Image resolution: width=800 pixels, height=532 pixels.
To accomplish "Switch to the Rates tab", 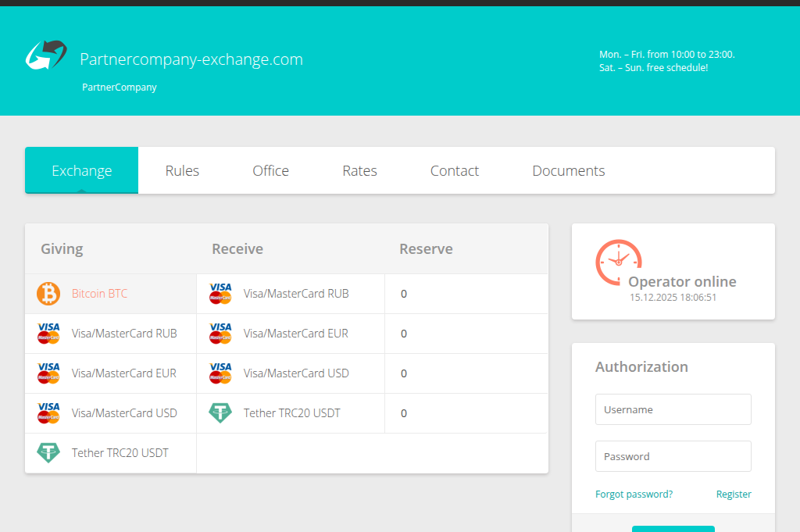I will 359,170.
